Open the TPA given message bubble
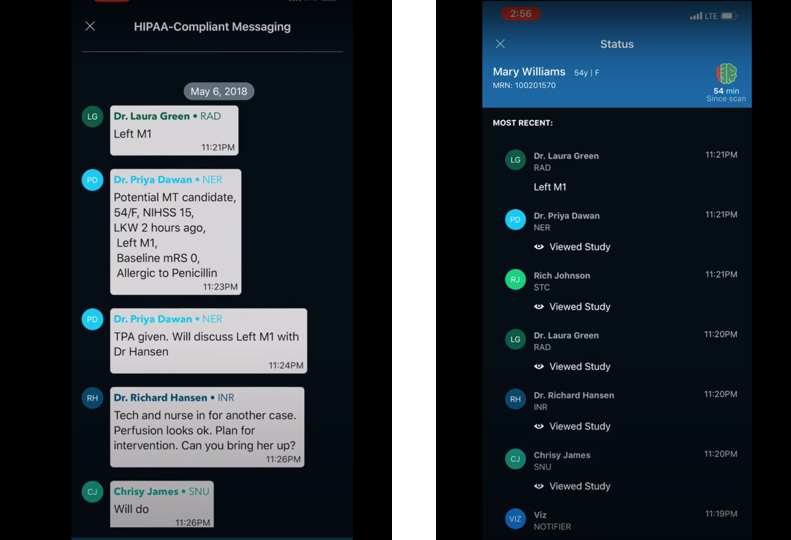The width and height of the screenshot is (791, 540). 208,341
